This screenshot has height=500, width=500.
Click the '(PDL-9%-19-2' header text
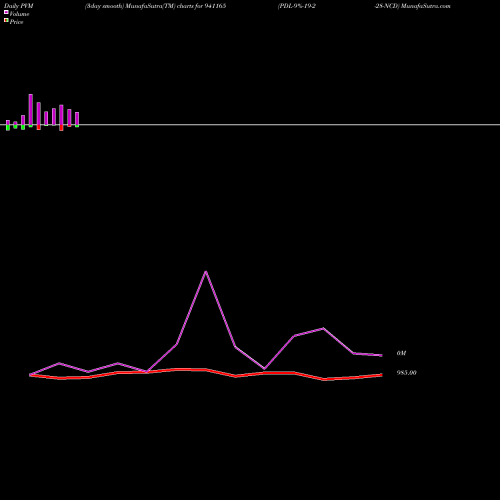click(297, 6)
